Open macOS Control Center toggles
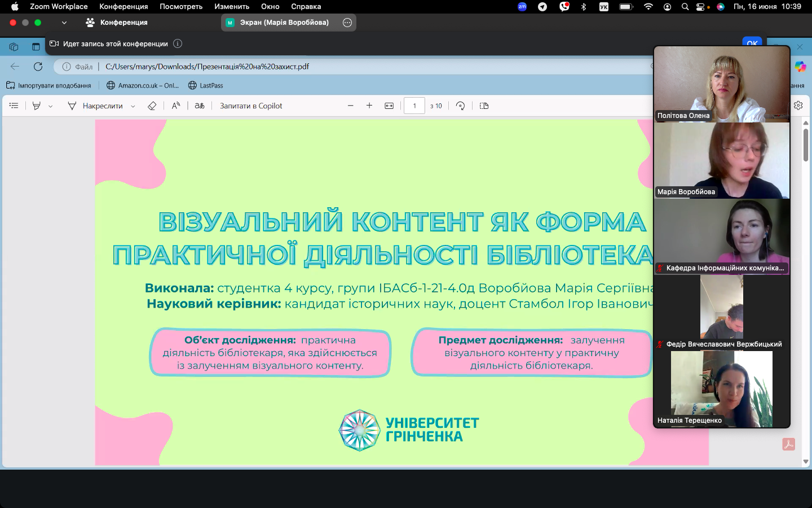The width and height of the screenshot is (812, 508). point(701,7)
